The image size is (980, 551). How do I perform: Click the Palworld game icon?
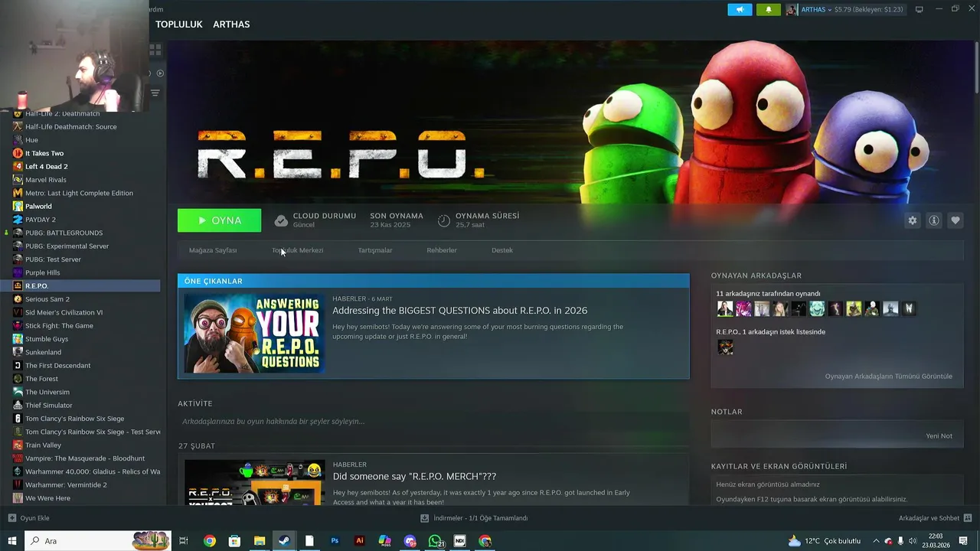click(x=18, y=206)
